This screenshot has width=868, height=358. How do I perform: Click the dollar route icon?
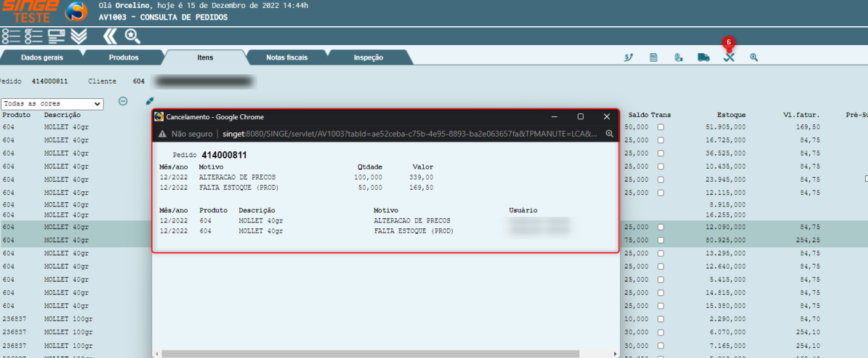point(628,57)
